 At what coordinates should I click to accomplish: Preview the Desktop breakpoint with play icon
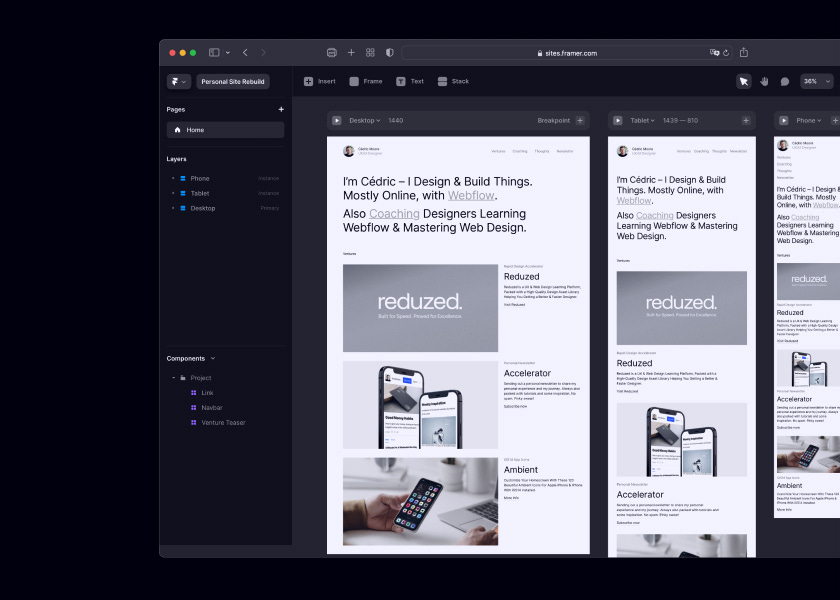pyautogui.click(x=337, y=121)
